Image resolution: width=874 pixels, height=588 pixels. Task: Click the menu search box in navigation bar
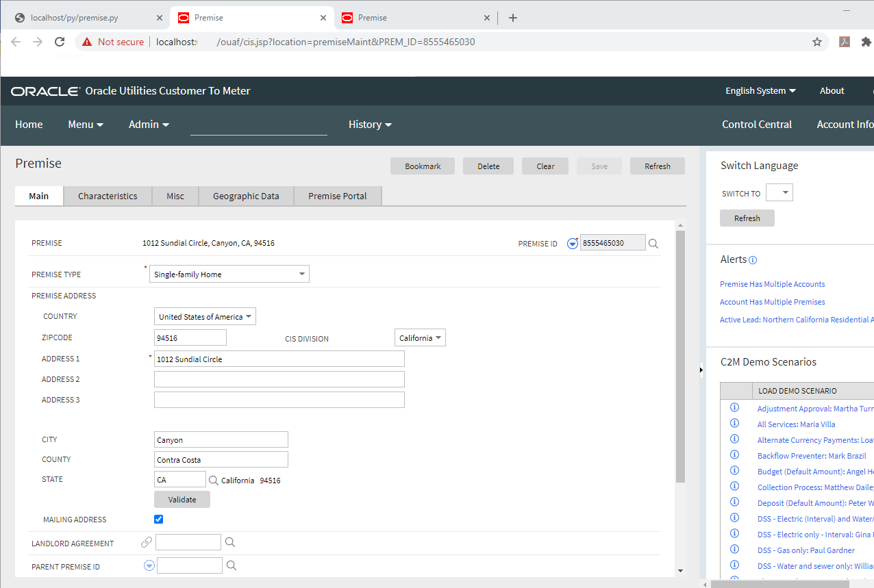click(259, 125)
